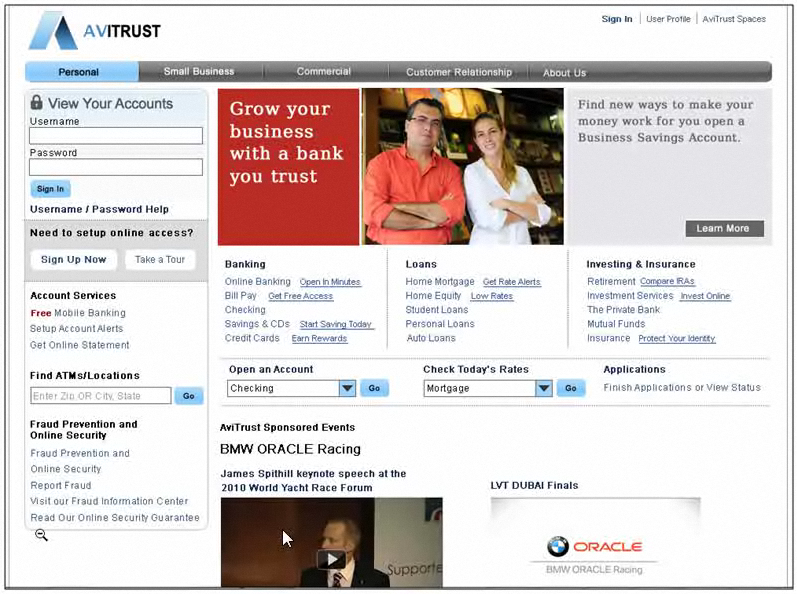Open Retirement link
The height and width of the screenshot is (594, 797).
611,281
